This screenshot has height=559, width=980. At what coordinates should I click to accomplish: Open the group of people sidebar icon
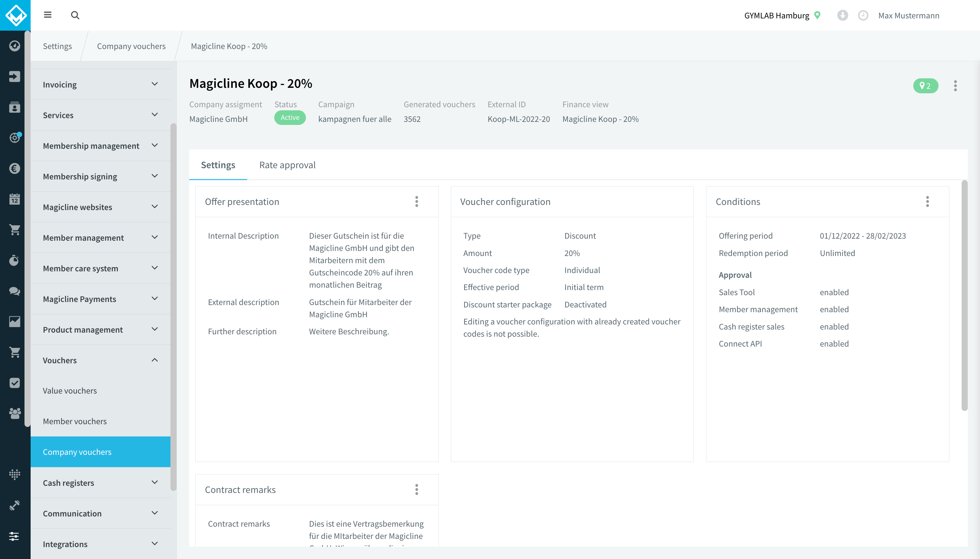click(x=15, y=414)
